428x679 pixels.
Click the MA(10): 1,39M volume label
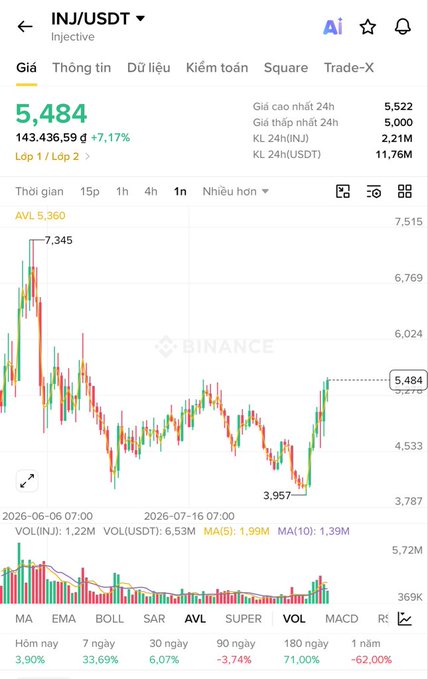(x=314, y=531)
